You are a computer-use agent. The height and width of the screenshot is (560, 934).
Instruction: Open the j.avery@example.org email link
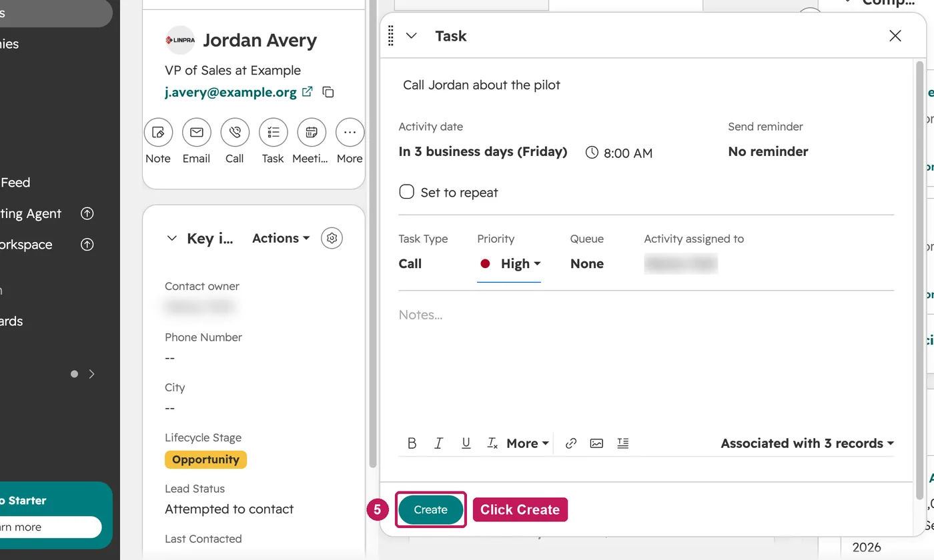(231, 92)
